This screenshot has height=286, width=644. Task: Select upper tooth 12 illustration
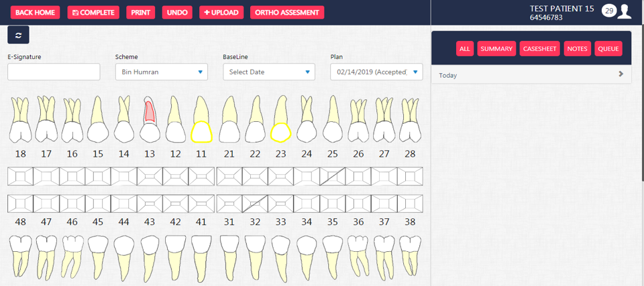coord(175,119)
